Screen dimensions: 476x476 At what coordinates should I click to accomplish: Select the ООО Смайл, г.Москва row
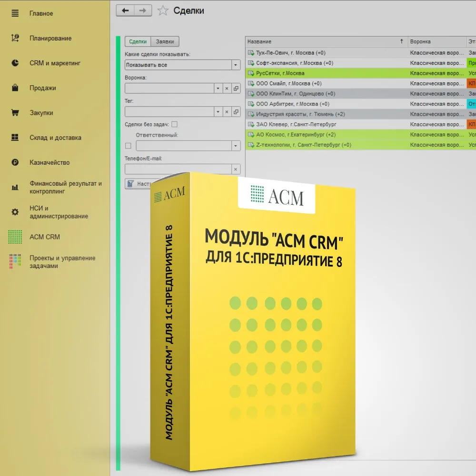361,83
